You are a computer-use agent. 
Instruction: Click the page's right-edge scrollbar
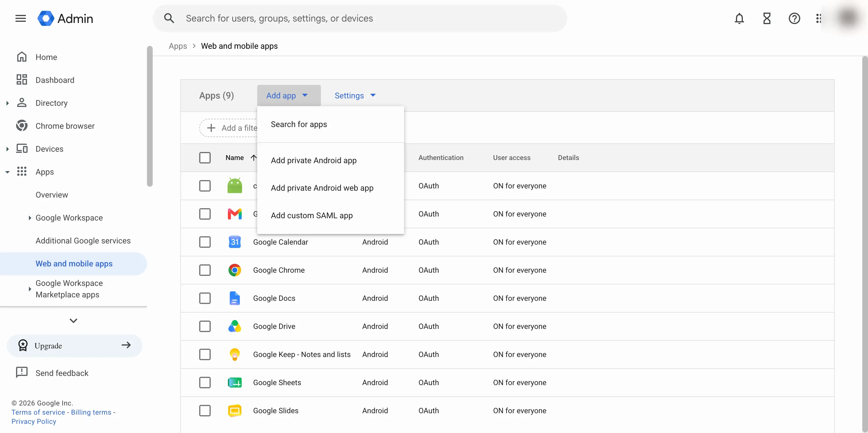[x=865, y=244]
